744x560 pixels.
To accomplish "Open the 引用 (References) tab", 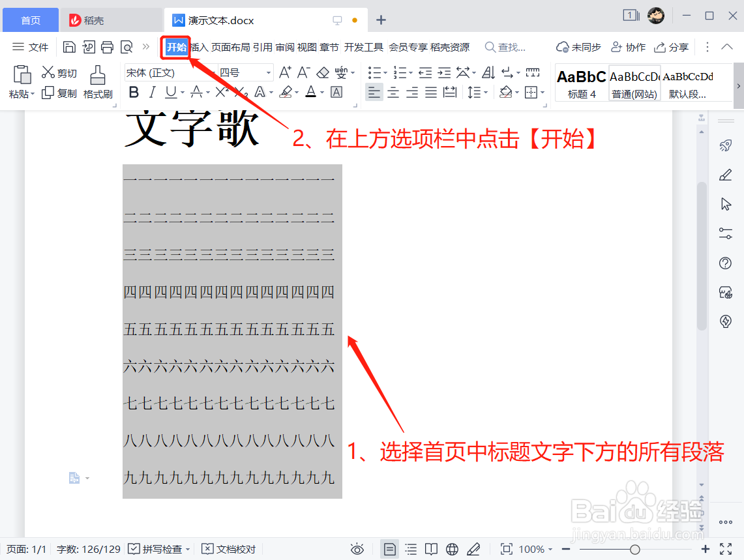I will click(263, 47).
